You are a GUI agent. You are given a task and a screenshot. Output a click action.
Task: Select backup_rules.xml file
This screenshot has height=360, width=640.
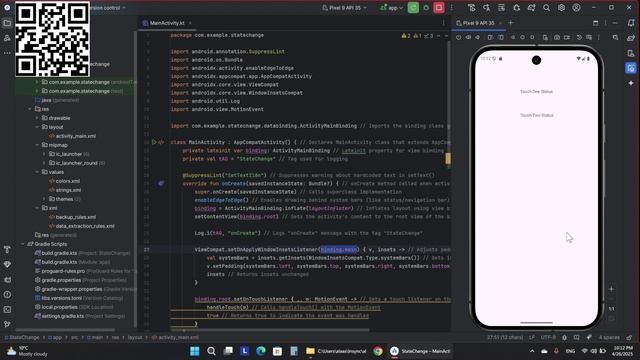coord(72,217)
